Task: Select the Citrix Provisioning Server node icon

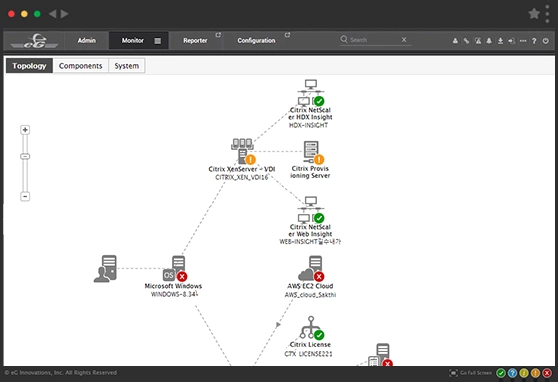Action: [313, 152]
